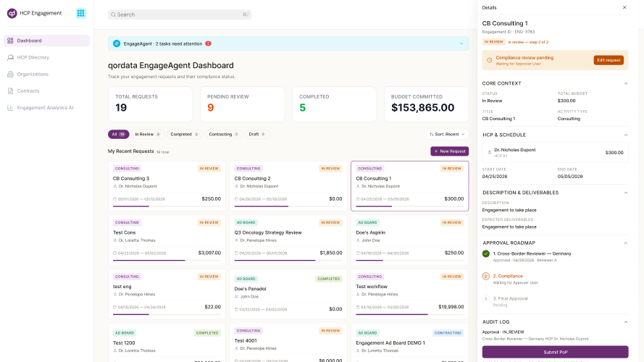This screenshot has width=644, height=362.
Task: Collapse the Description & Deliverables section
Action: 625,193
